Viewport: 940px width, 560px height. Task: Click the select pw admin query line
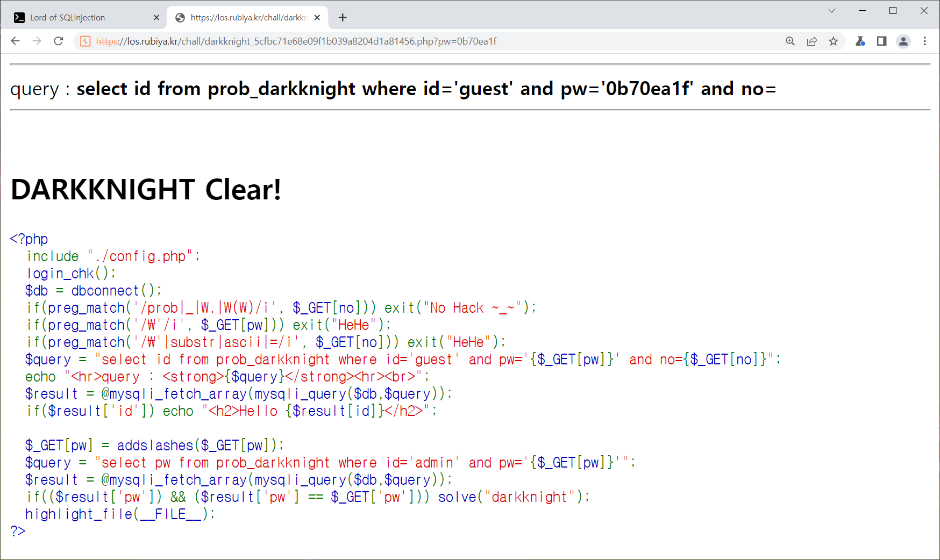pos(331,463)
